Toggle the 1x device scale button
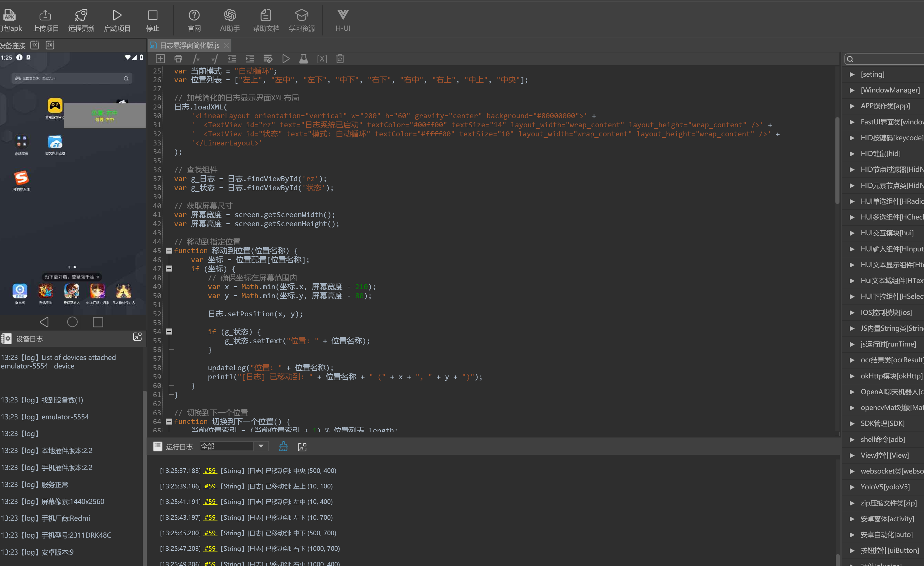 (x=35, y=45)
